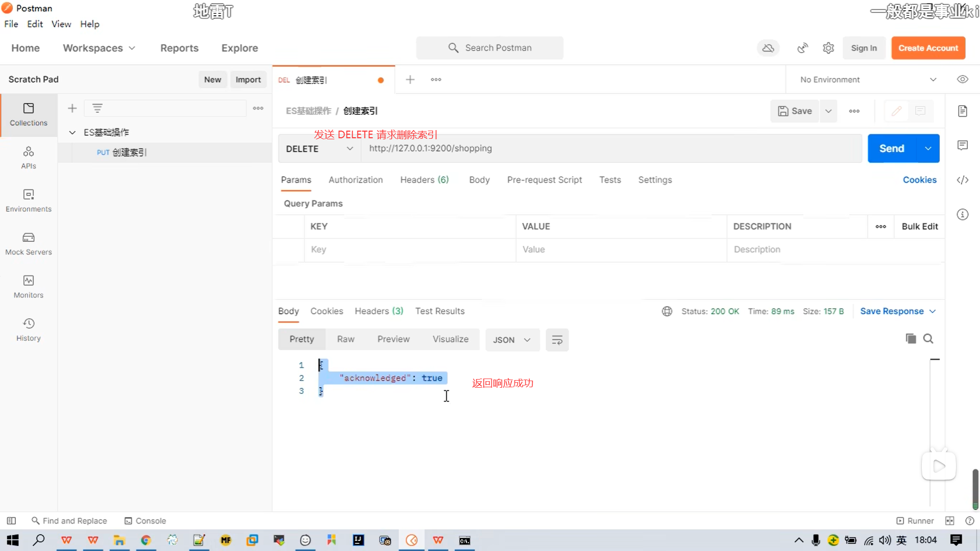This screenshot has height=551, width=980.
Task: Toggle line wrap in response viewer
Action: 557,340
